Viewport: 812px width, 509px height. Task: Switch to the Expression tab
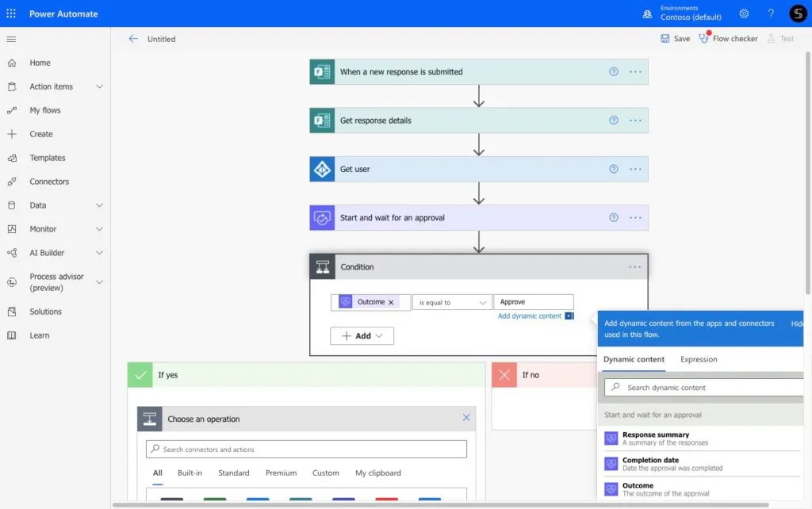pos(699,359)
